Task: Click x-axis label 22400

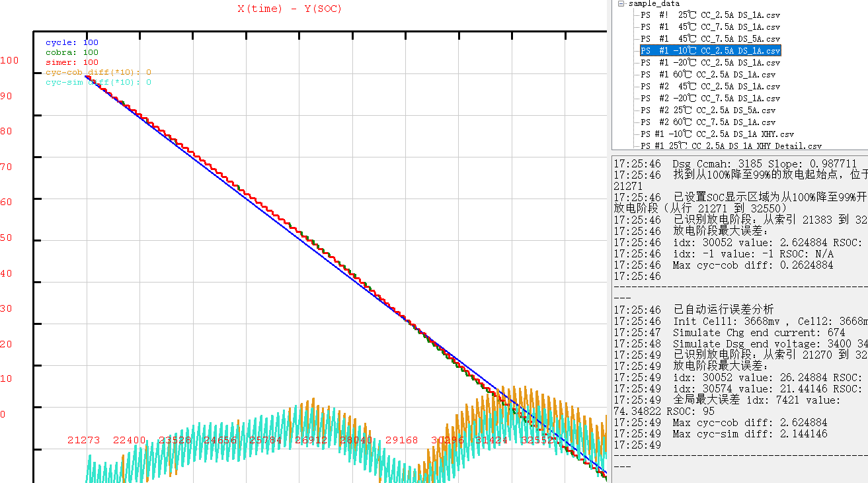Action: (129, 439)
